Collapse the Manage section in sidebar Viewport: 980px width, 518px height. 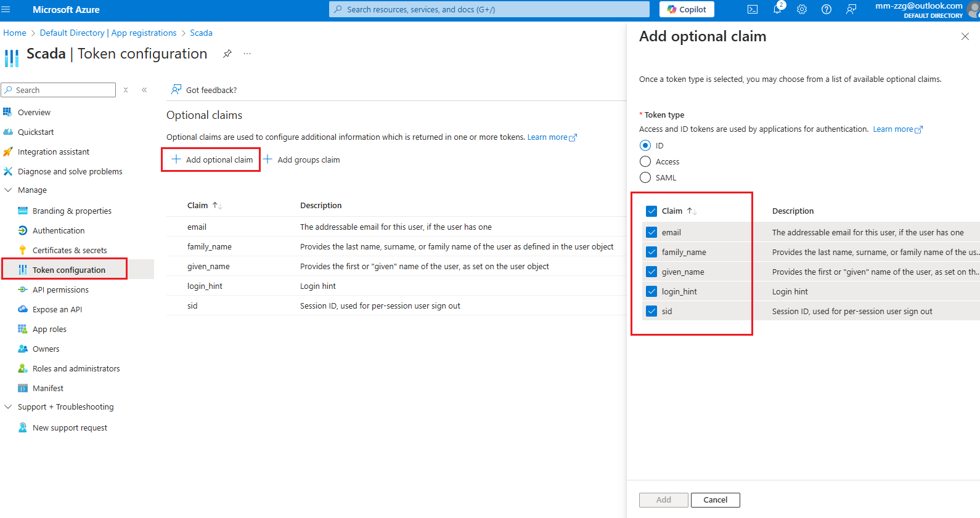click(8, 190)
